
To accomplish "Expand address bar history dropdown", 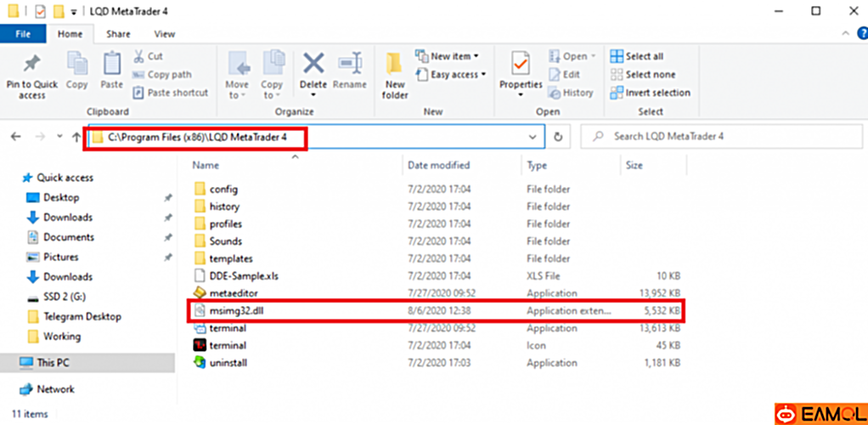I will (x=533, y=137).
